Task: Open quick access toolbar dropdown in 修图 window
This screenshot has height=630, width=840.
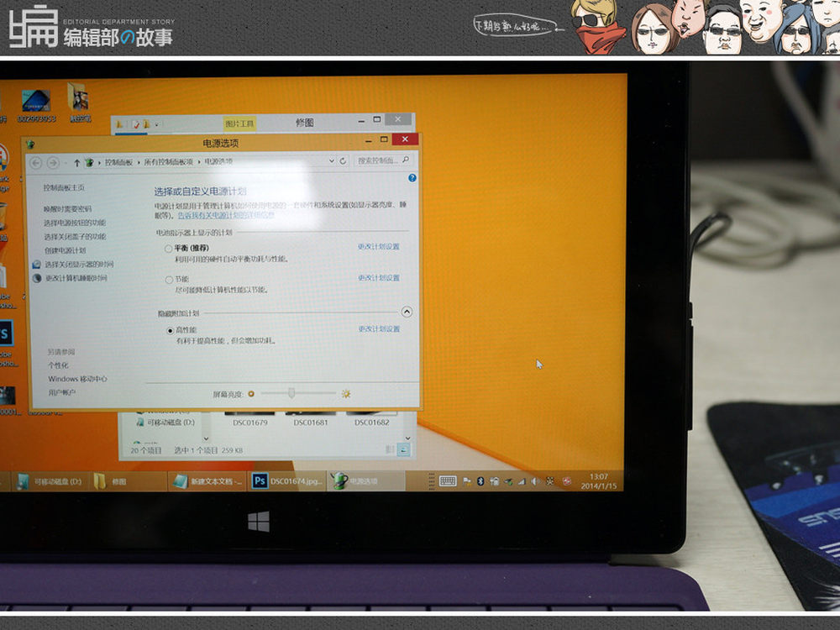Action: 156,125
